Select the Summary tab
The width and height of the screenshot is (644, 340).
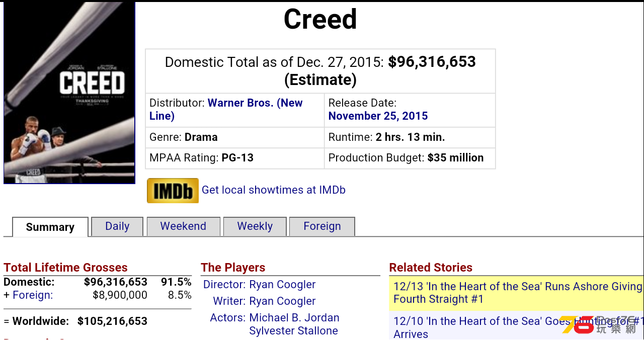click(x=50, y=227)
